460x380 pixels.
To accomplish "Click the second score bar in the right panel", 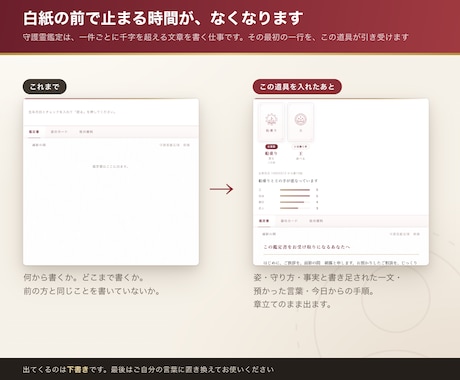I will 295,196.
